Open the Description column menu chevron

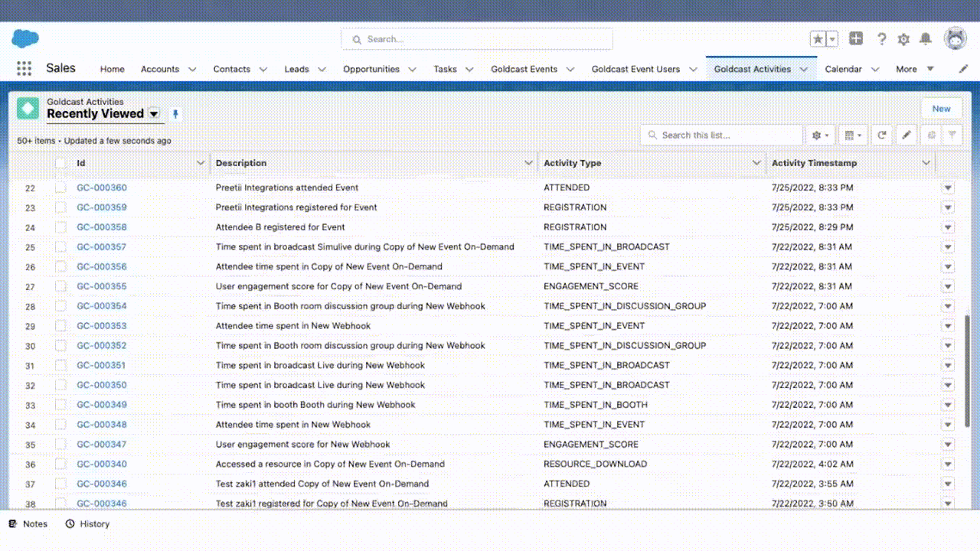click(528, 163)
